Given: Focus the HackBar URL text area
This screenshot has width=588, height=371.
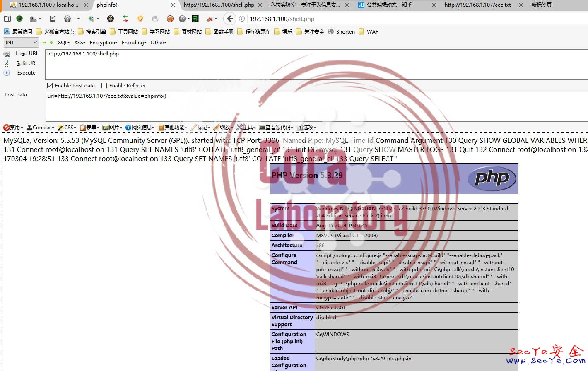Looking at the screenshot, I should [x=316, y=64].
